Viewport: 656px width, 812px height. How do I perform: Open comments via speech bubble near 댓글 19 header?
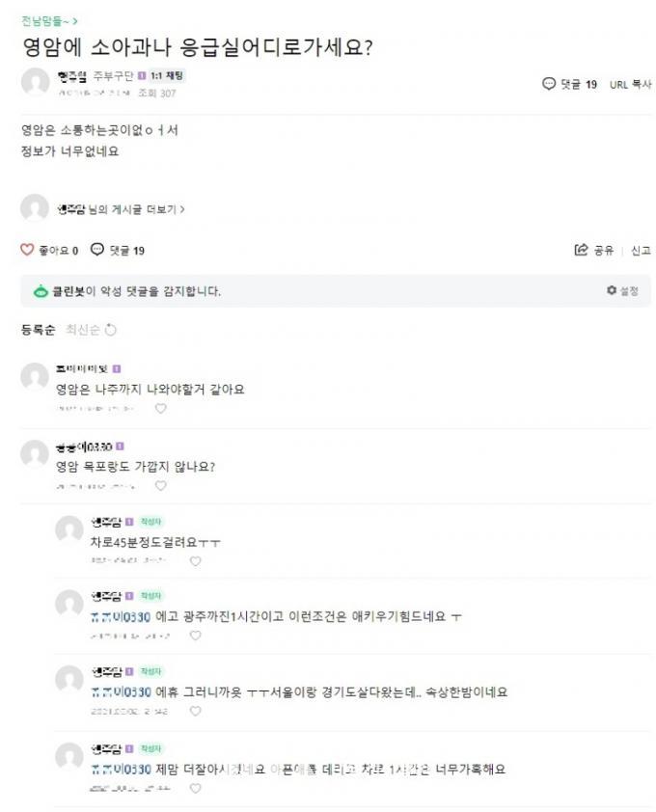click(548, 83)
